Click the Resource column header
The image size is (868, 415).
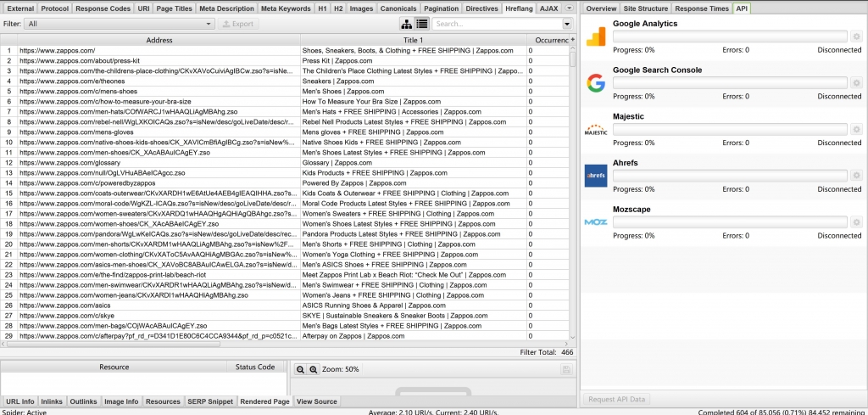(x=114, y=367)
